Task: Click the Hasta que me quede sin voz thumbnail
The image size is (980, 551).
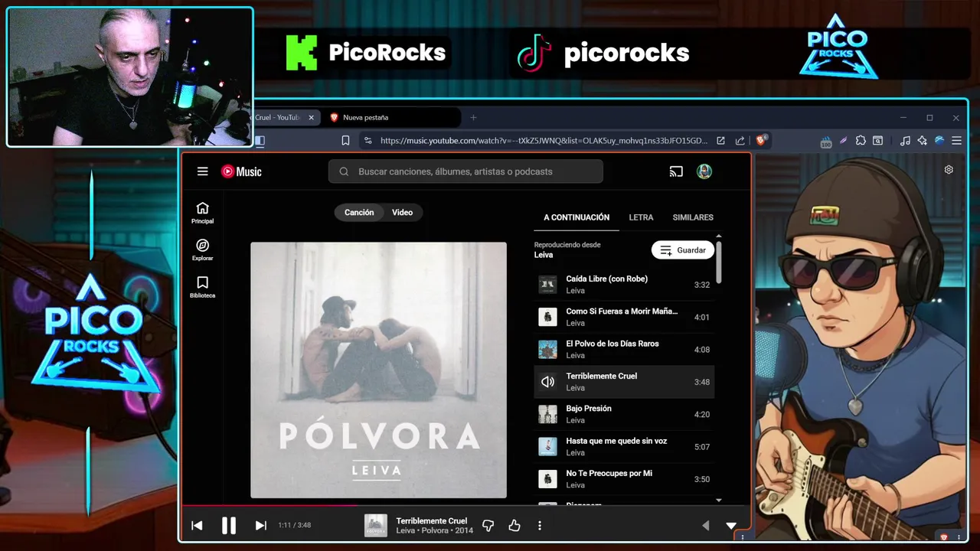Action: pyautogui.click(x=547, y=446)
